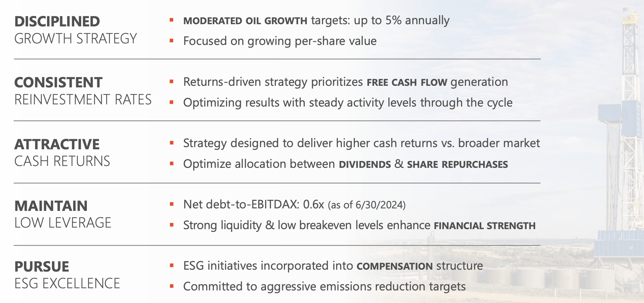Click red bullet beside 'Strong liquidity'
644x303 pixels.
click(172, 225)
